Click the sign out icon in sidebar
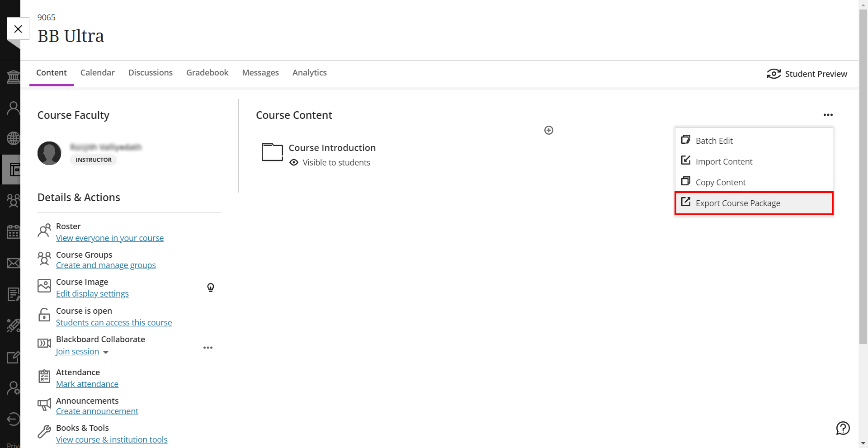 [x=13, y=419]
